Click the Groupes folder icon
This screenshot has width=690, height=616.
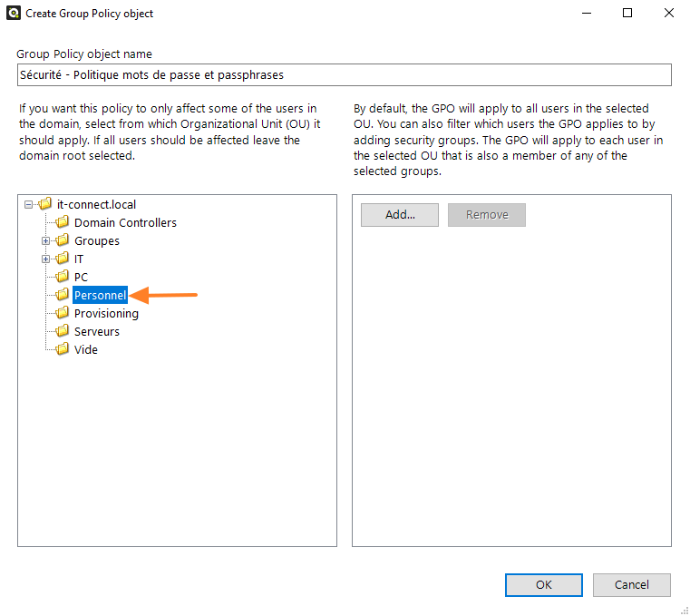[63, 240]
